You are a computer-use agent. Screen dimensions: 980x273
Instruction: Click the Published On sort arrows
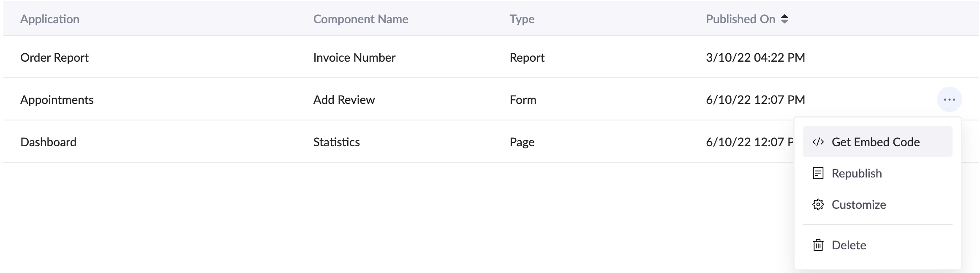click(x=784, y=19)
